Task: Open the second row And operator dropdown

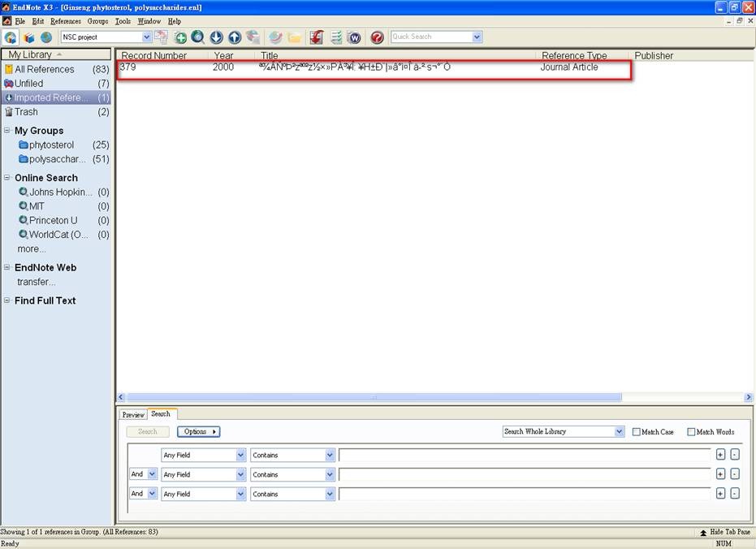Action: click(143, 474)
